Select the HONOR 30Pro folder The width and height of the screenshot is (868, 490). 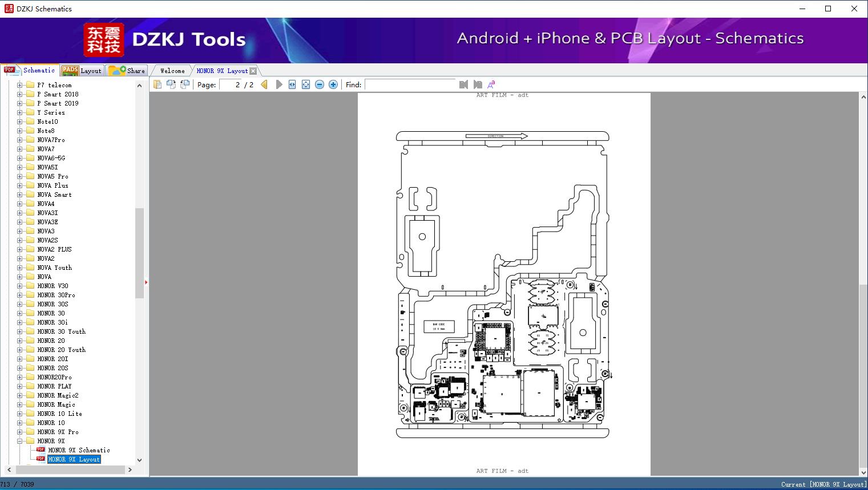pos(56,295)
